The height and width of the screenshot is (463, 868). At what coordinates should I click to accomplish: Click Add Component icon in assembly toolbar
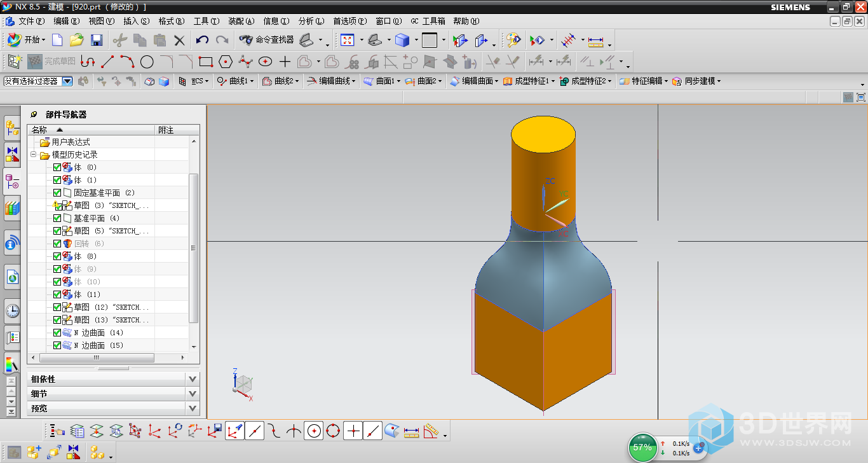point(34,452)
